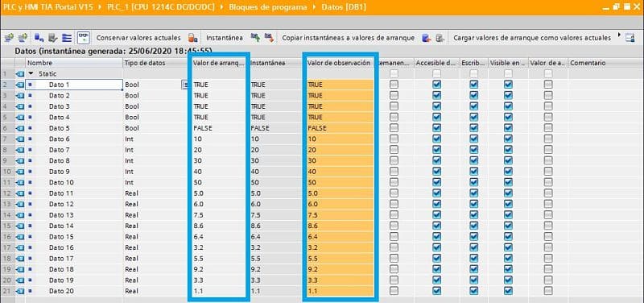Screen dimensions: 644x303
Task: Uncheck the Visible en checkbox for Dato 20
Action: tap(509, 291)
